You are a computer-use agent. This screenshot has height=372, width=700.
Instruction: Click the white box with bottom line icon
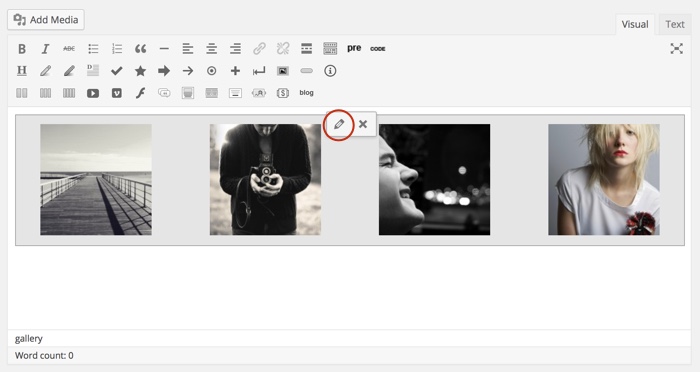click(x=235, y=93)
